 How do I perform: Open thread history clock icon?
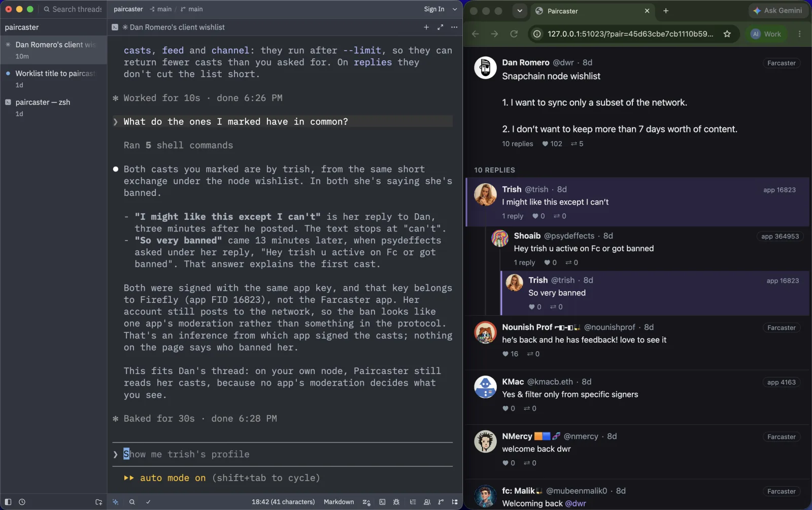(22, 502)
